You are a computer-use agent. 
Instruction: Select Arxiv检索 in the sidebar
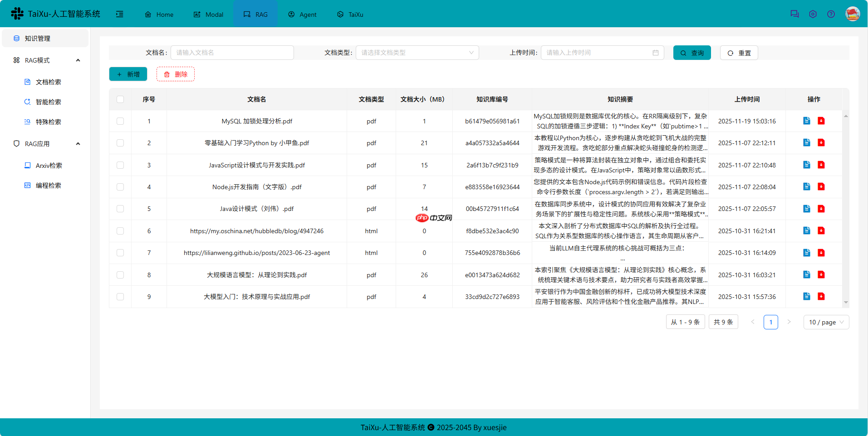pyautogui.click(x=49, y=165)
